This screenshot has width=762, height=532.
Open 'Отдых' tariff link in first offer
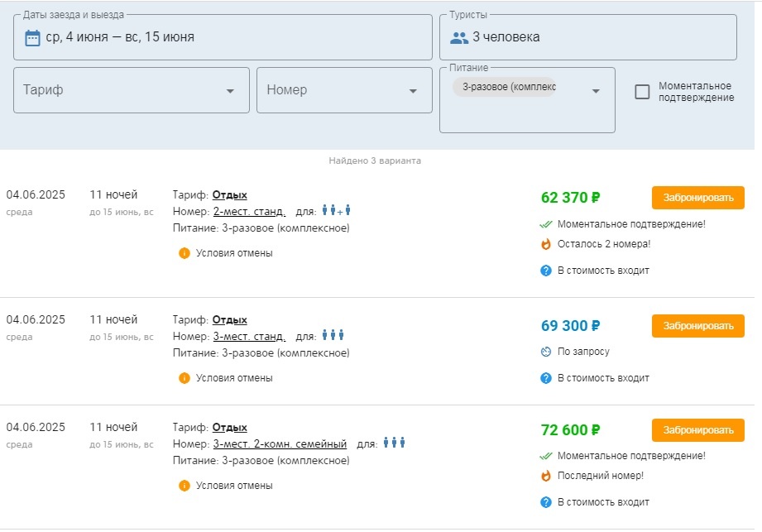[230, 195]
